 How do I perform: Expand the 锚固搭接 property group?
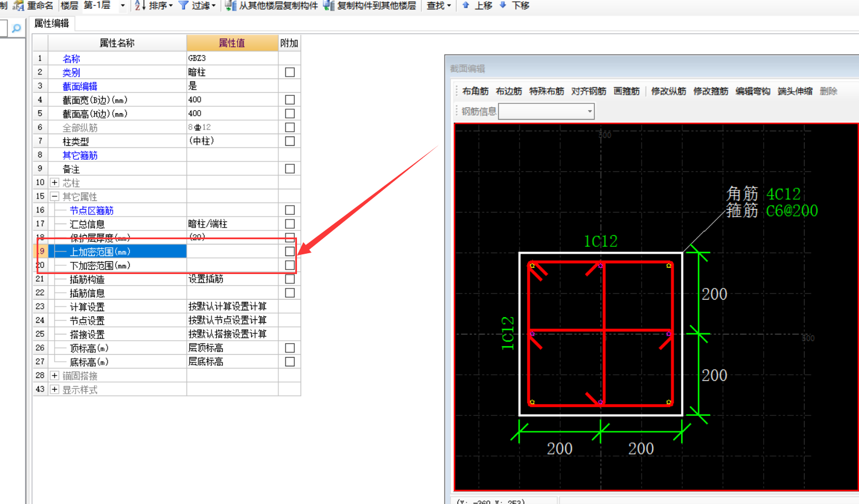[55, 376]
